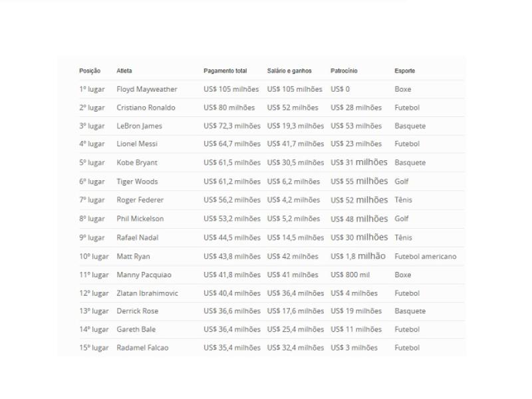Viewport: 532px width, 399px height.
Task: Click the Esporte column header
Action: point(404,71)
